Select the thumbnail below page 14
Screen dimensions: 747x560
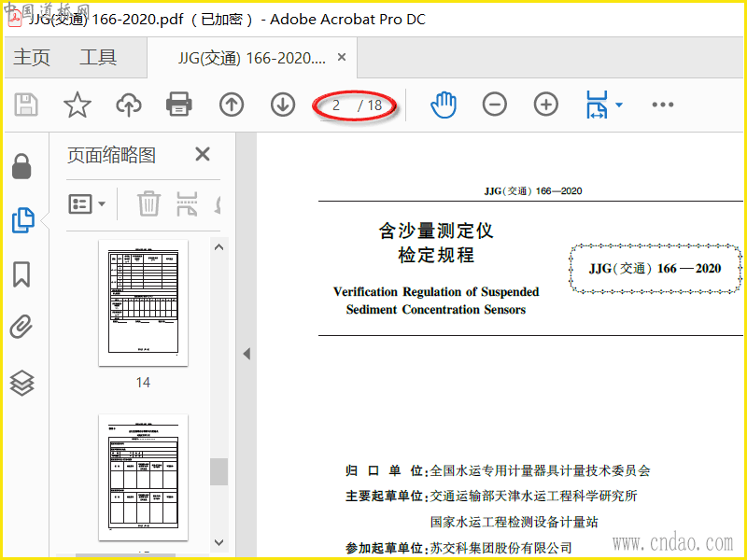[143, 477]
